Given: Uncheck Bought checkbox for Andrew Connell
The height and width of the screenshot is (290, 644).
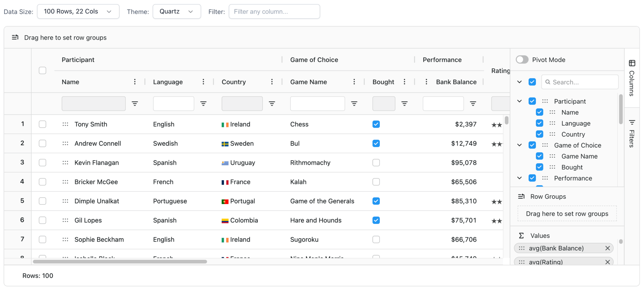Looking at the screenshot, I should click(376, 143).
